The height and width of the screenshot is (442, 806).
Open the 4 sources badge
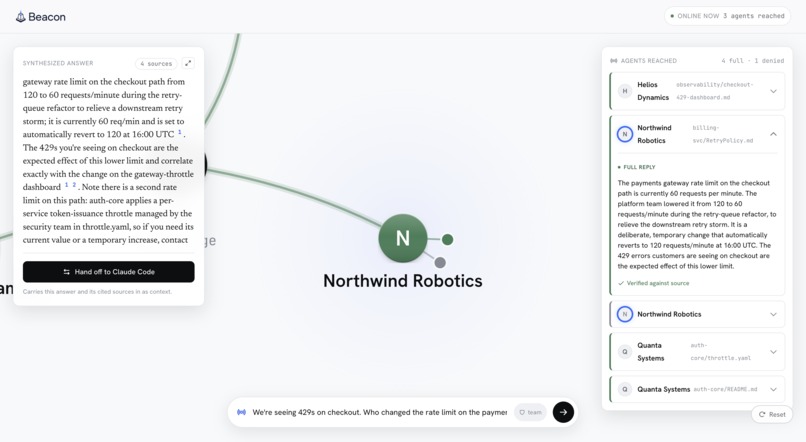click(x=156, y=64)
